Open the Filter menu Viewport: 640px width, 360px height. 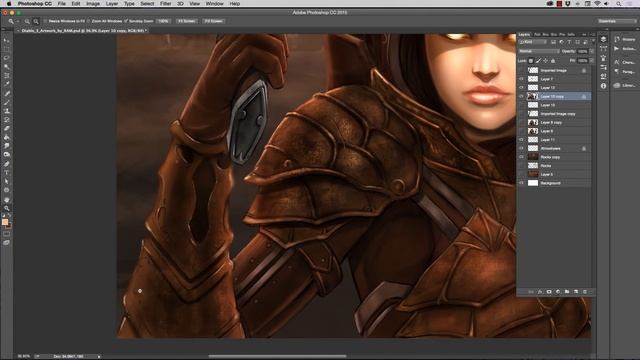165,4
